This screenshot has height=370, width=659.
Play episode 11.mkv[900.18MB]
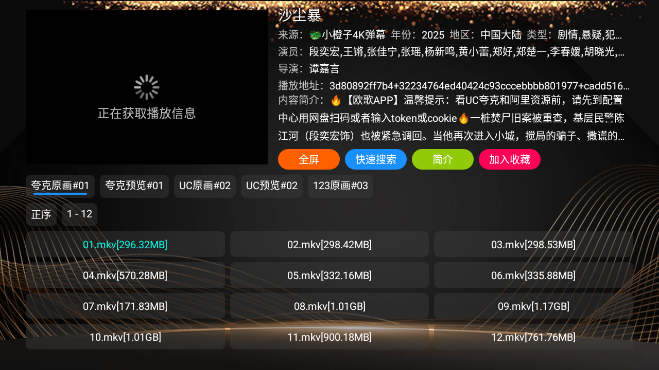(x=329, y=337)
